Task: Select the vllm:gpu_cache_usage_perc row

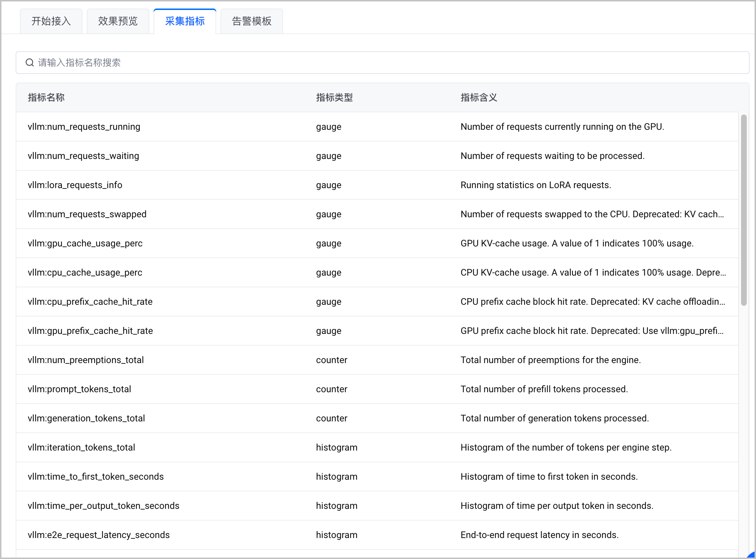Action: coord(377,243)
